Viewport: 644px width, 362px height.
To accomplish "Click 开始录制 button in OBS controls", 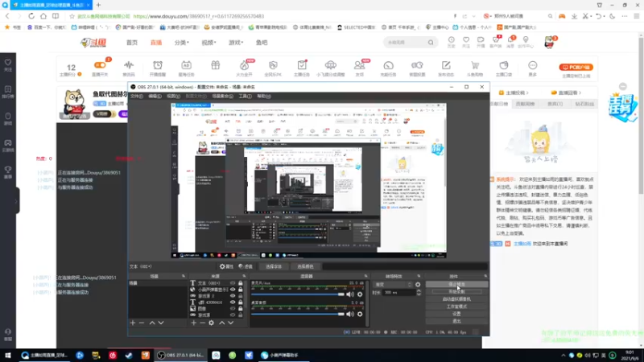I will coord(456,291).
